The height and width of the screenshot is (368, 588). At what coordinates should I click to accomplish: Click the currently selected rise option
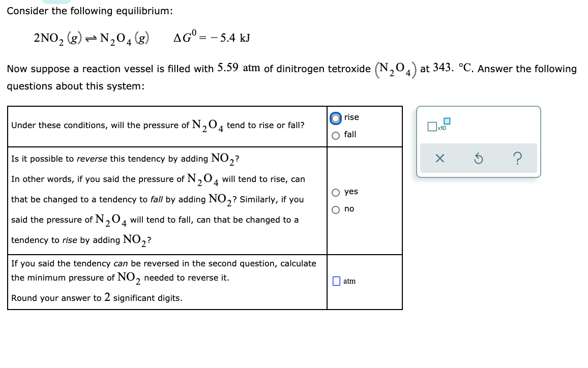point(335,117)
